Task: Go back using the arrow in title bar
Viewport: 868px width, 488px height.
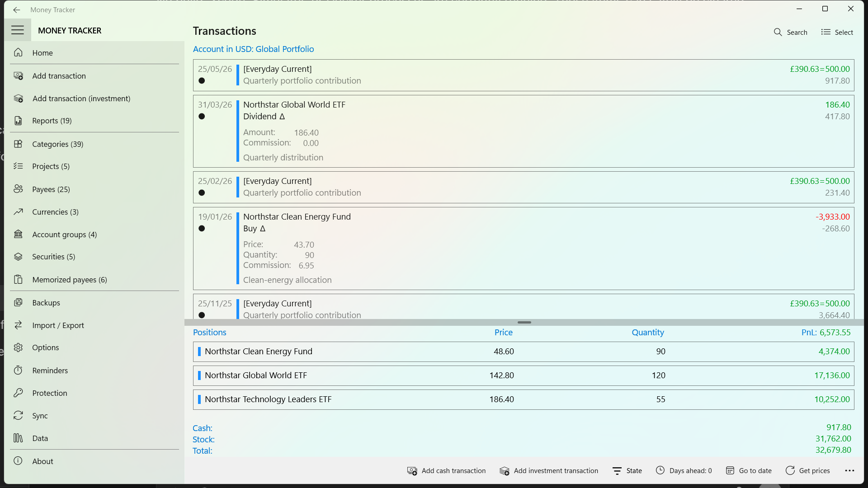Action: pos(17,9)
